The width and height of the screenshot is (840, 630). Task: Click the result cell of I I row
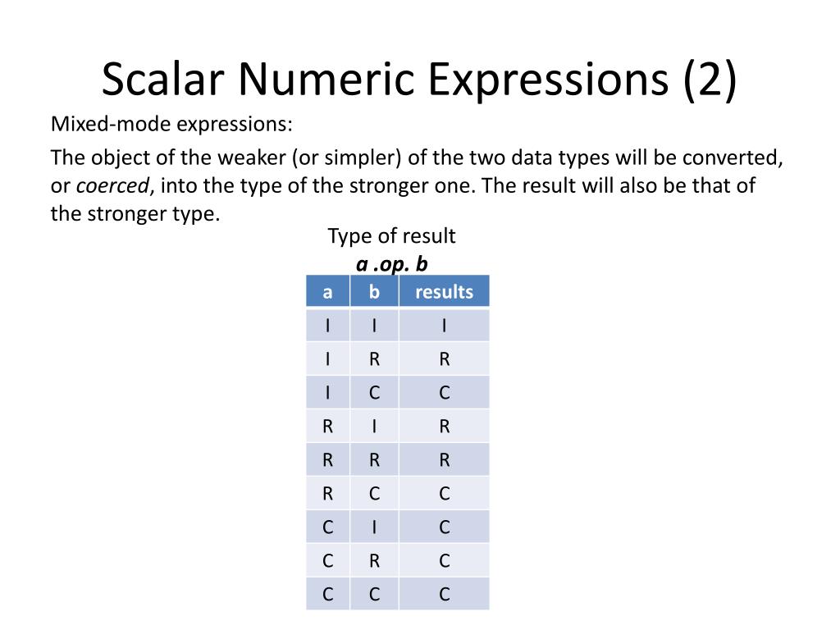[x=444, y=325]
